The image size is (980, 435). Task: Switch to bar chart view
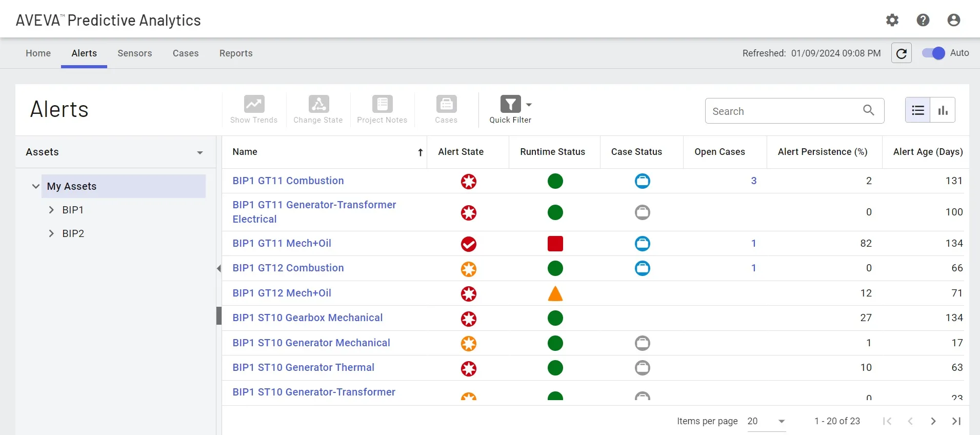tap(943, 110)
